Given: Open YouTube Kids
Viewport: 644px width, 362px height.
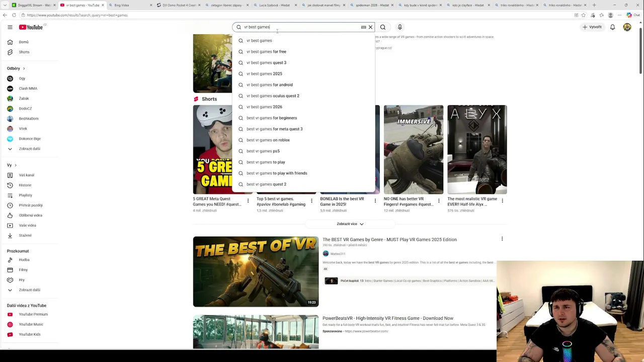Looking at the screenshot, I should point(29,334).
